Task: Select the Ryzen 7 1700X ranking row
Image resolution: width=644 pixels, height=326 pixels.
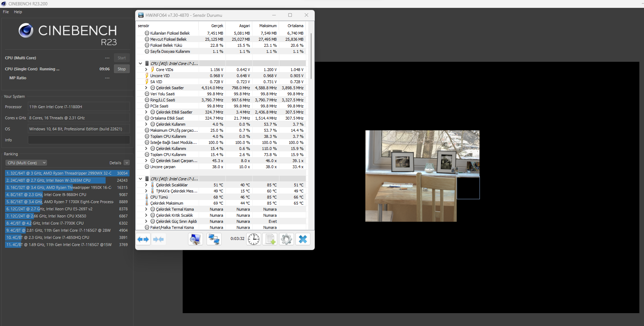Action: pyautogui.click(x=67, y=202)
